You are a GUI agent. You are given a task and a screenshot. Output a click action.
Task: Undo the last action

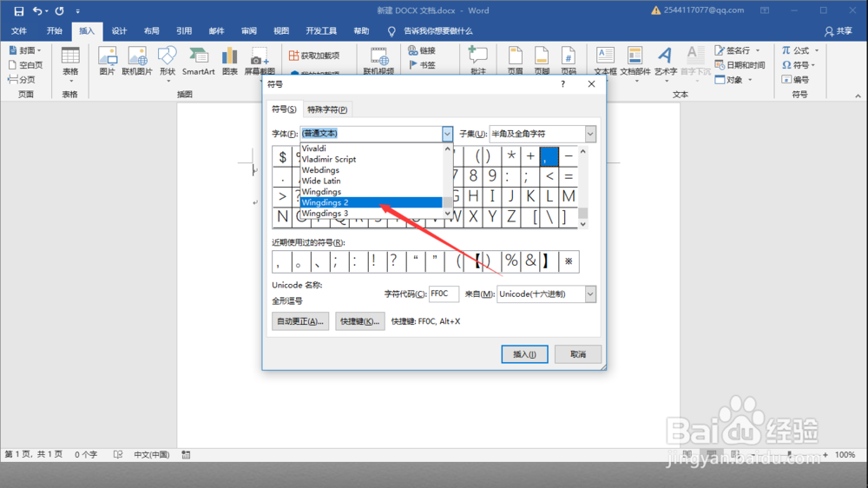(x=37, y=11)
